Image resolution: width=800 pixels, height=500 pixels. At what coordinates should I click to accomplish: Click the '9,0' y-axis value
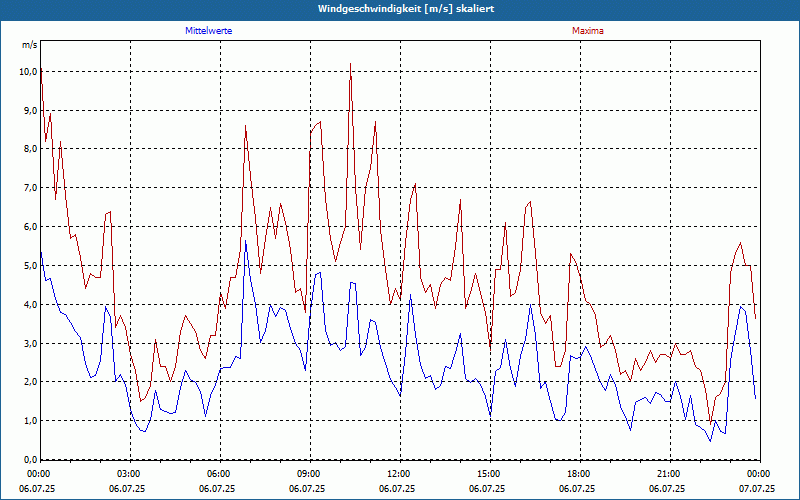[30, 110]
